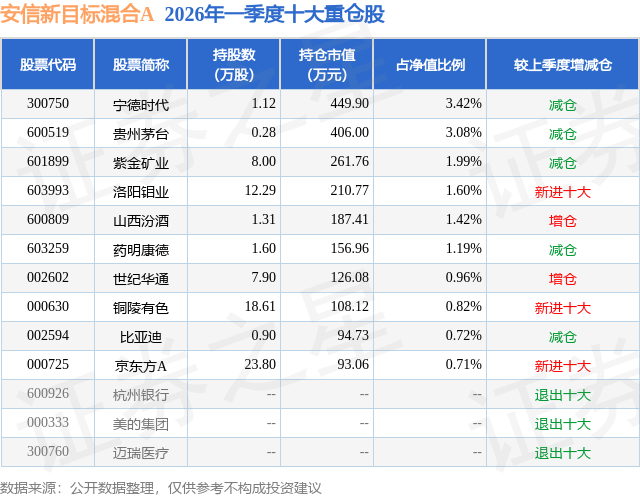Click 减仓 in 药明康德 row
Screen dimensions: 640x497
[563, 250]
